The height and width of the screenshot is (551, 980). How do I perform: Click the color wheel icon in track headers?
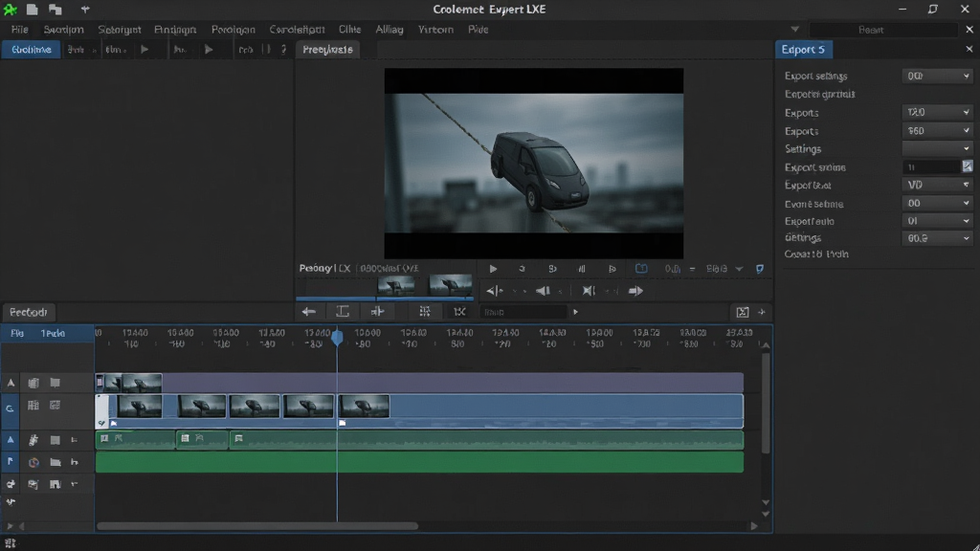pyautogui.click(x=33, y=462)
